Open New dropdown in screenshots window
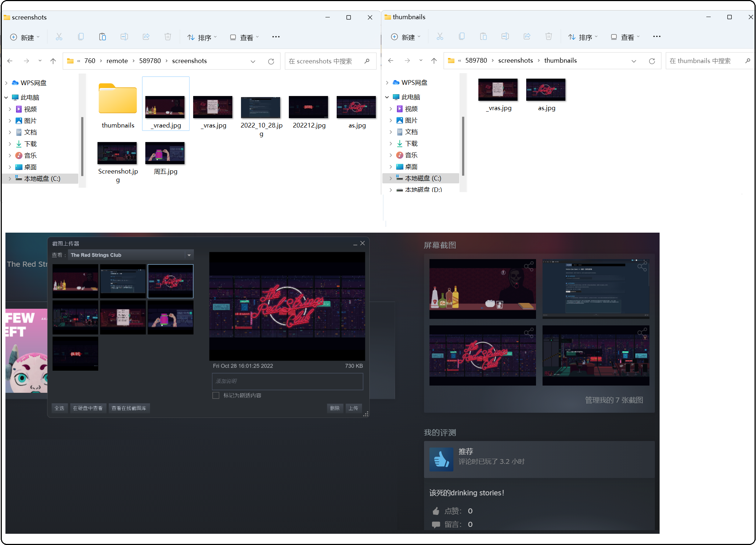Image resolution: width=756 pixels, height=545 pixels. click(25, 37)
